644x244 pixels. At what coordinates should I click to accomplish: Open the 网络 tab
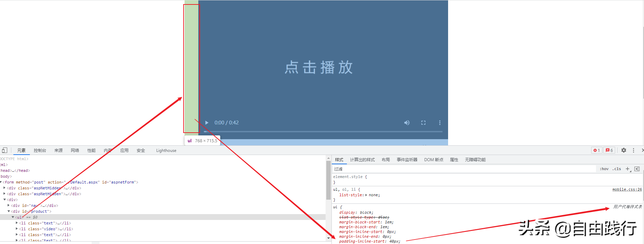click(75, 151)
